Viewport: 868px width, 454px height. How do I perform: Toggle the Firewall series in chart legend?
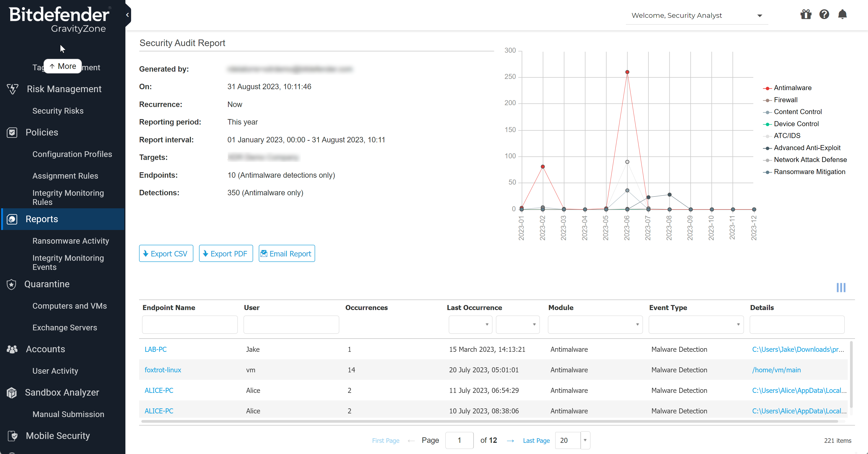tap(780, 100)
